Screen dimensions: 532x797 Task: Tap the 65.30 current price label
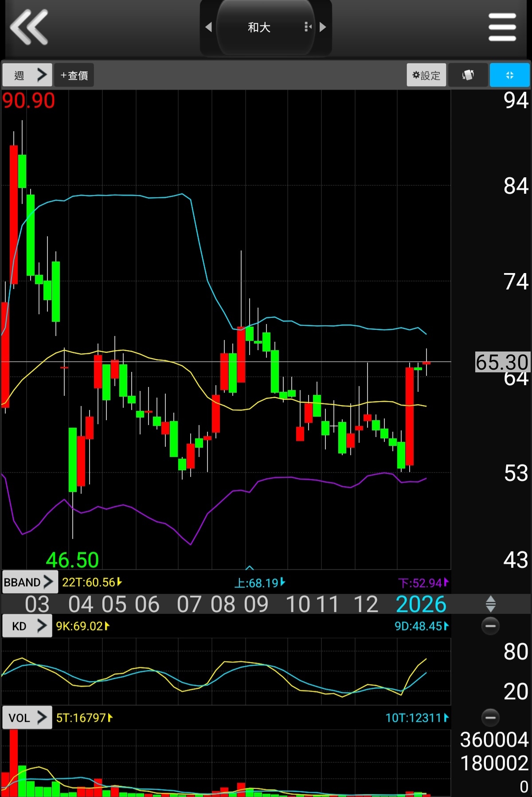tap(502, 362)
